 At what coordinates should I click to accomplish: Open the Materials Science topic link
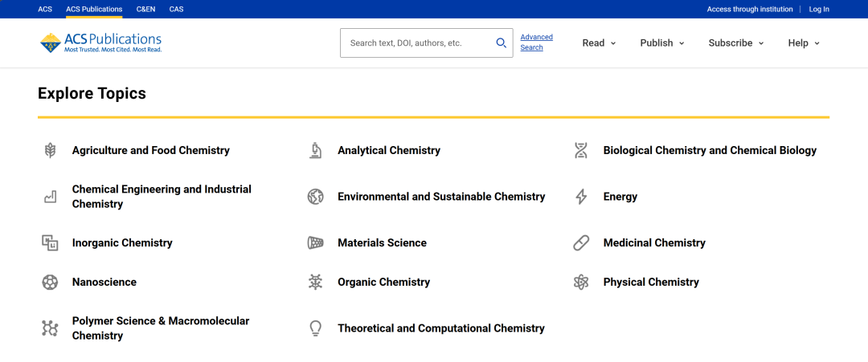[382, 243]
